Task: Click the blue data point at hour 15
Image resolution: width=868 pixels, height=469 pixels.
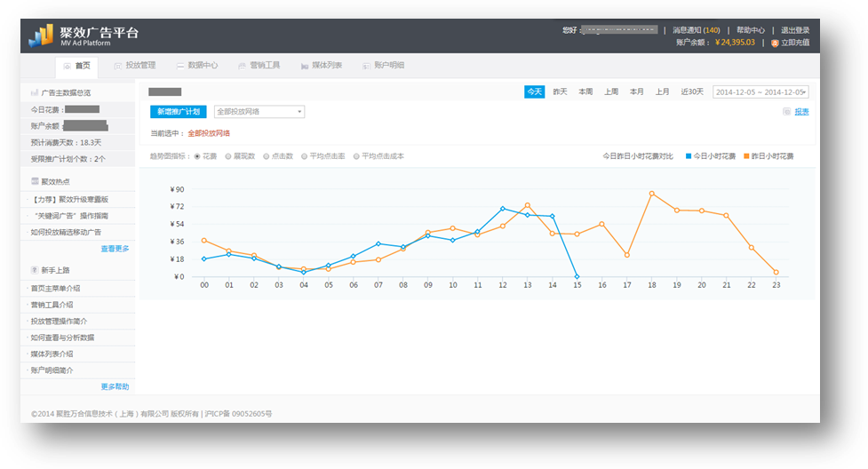Action: 577,276
